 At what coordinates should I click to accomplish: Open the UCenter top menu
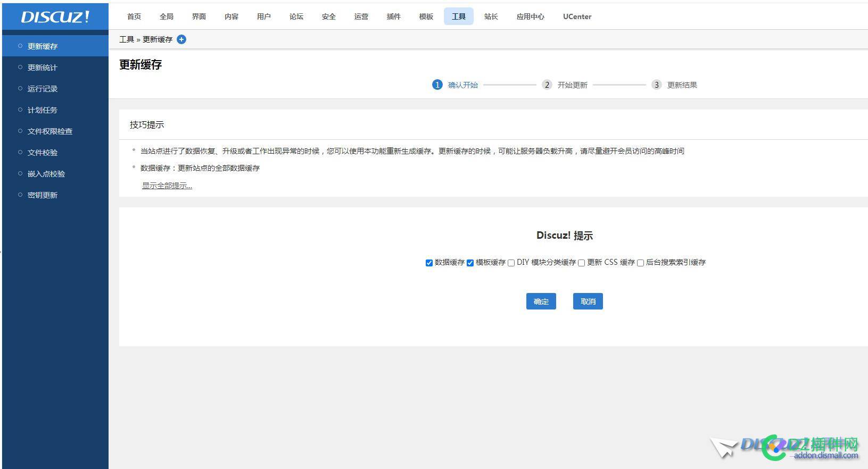(577, 16)
